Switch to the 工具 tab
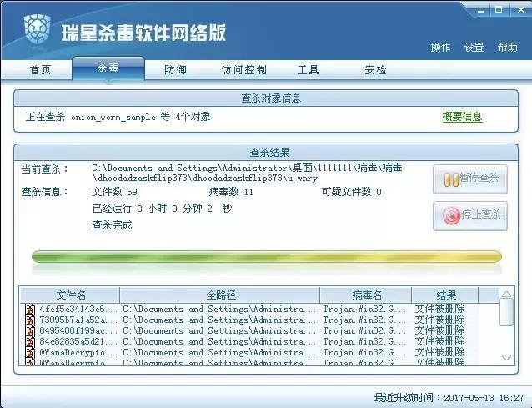The image size is (532, 408). [x=308, y=70]
